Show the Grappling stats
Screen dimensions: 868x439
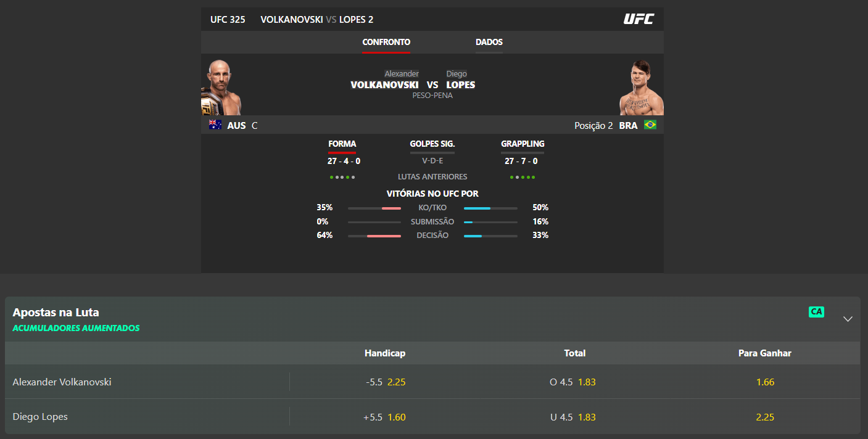pos(523,144)
